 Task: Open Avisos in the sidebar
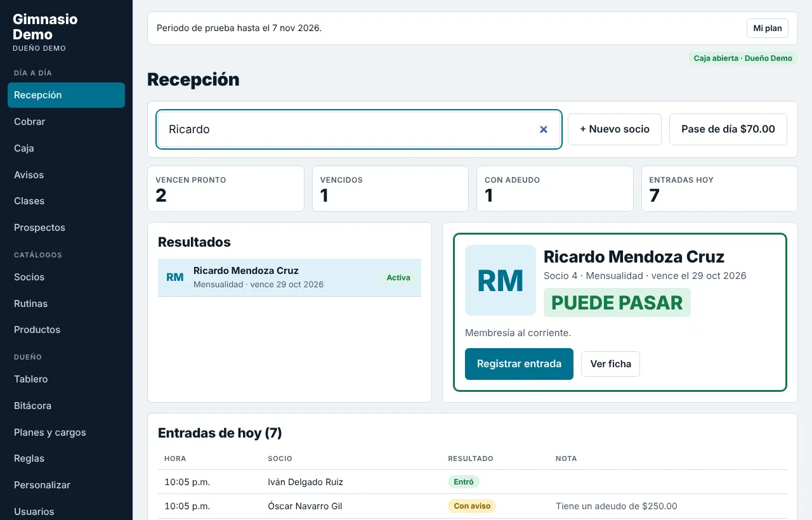coord(66,175)
